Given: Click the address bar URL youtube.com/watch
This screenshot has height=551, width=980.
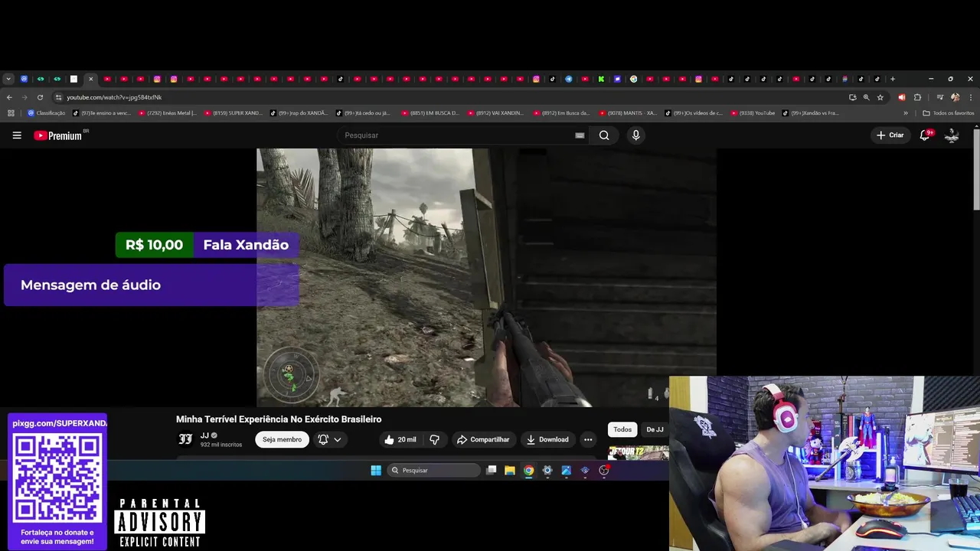Looking at the screenshot, I should [114, 97].
